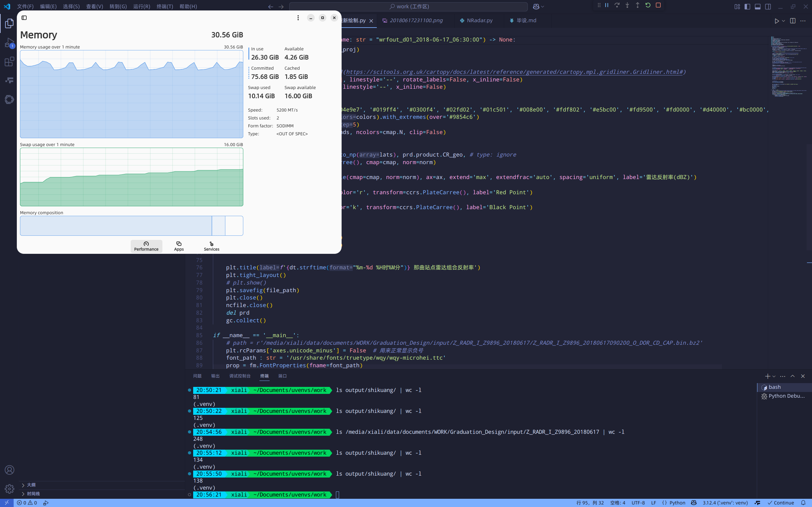Open the run file dropdown arrow

[x=783, y=21]
